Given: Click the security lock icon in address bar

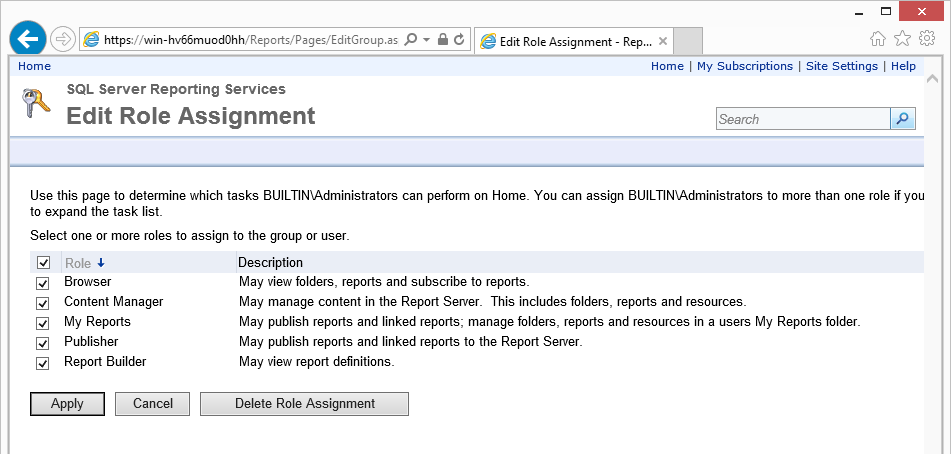Looking at the screenshot, I should coord(443,40).
